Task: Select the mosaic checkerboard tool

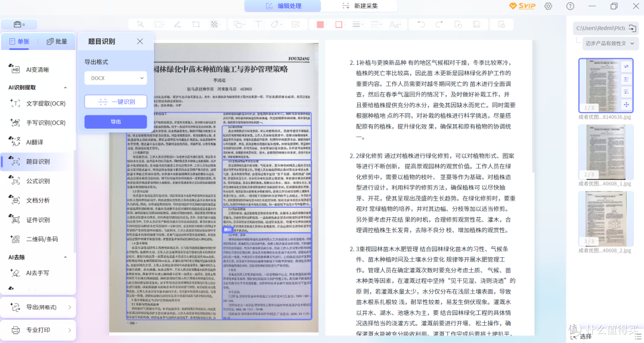Action: click(215, 24)
